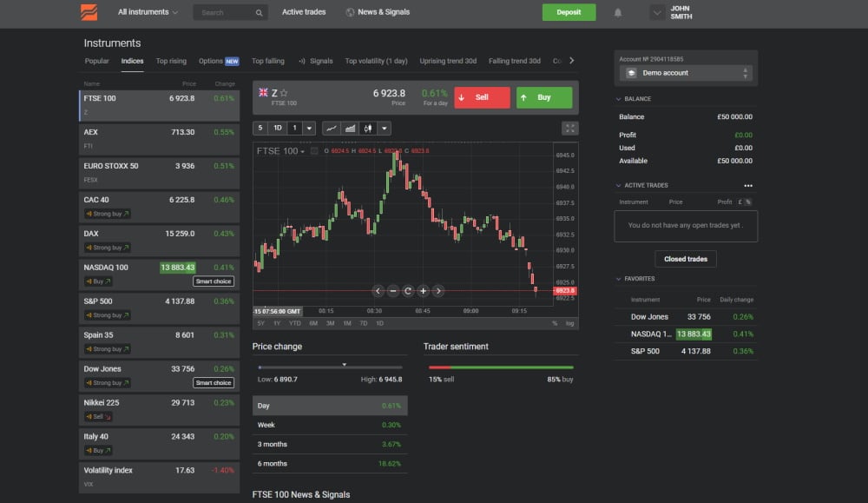Click the green Buy button

click(544, 97)
